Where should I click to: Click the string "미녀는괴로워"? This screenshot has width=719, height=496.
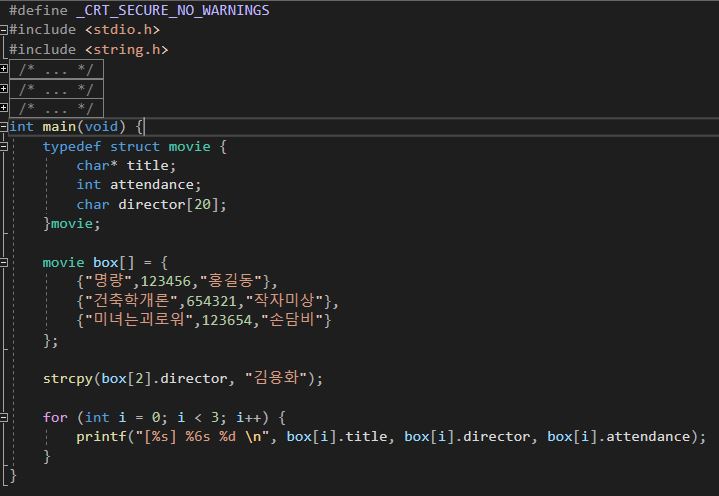(x=139, y=320)
